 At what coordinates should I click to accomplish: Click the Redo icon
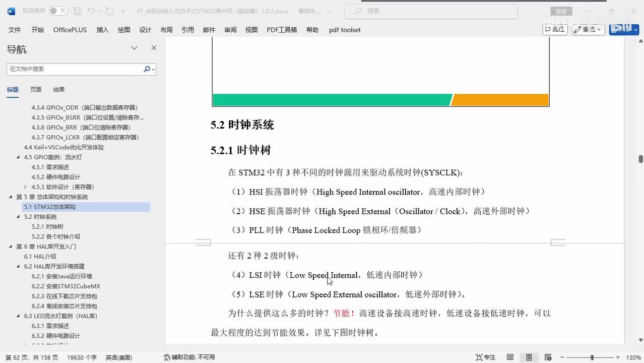click(x=109, y=11)
